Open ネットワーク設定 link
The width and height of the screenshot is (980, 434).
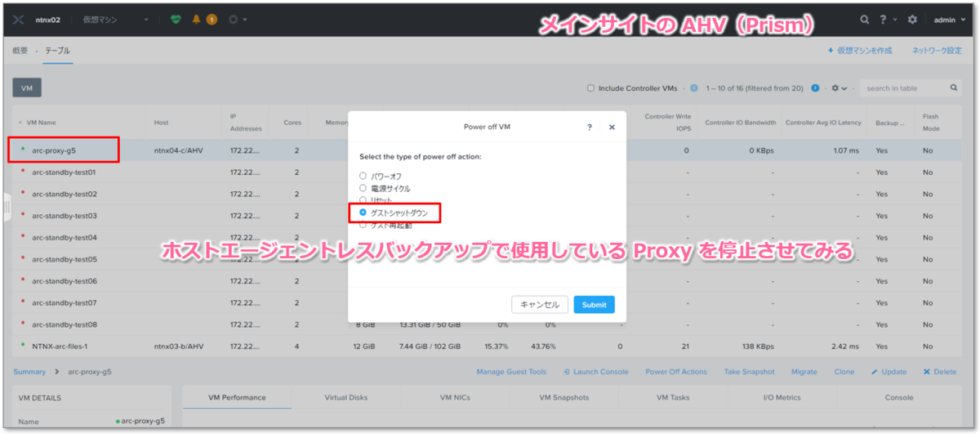tap(937, 51)
